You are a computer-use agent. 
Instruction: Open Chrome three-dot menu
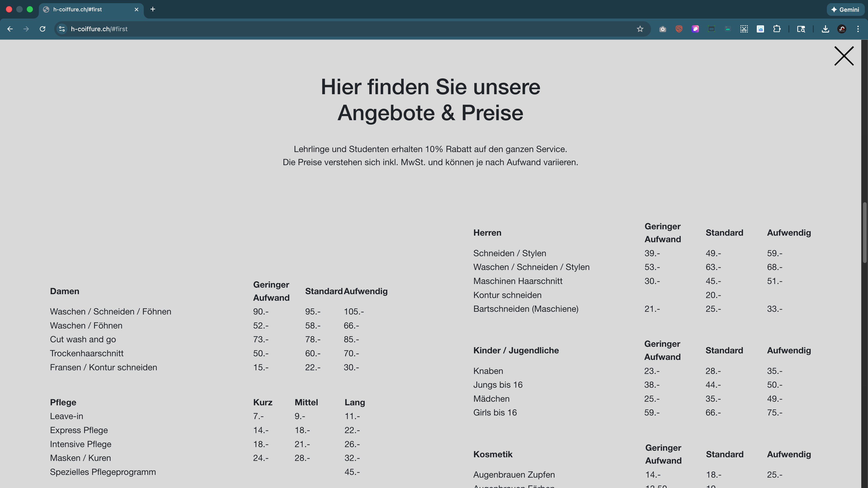click(858, 29)
